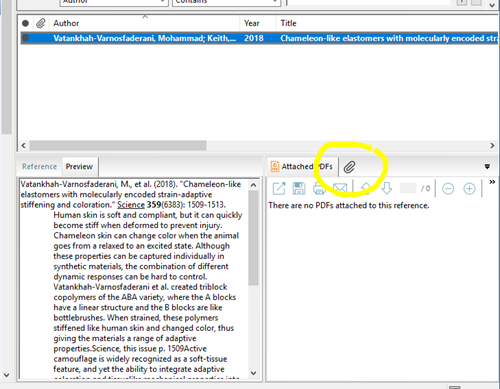Print the PDF with the printer icon

319,189
